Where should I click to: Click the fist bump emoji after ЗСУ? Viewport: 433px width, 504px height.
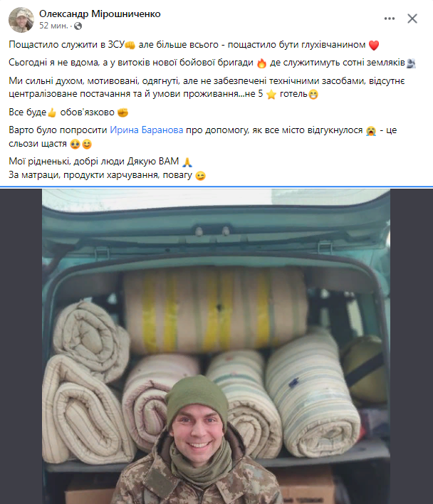(130, 46)
